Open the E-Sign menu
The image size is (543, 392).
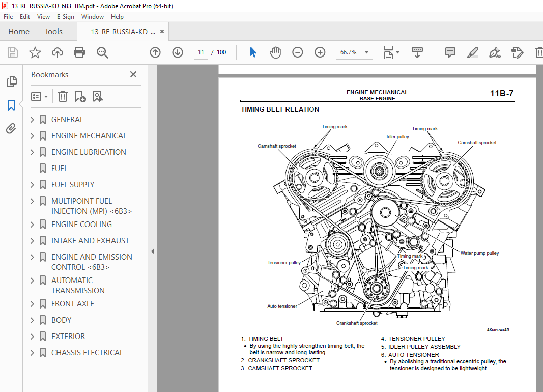[x=66, y=17]
